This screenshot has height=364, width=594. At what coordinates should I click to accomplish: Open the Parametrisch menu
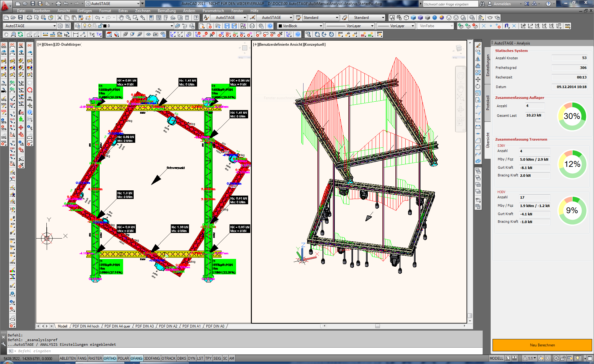pos(213,11)
